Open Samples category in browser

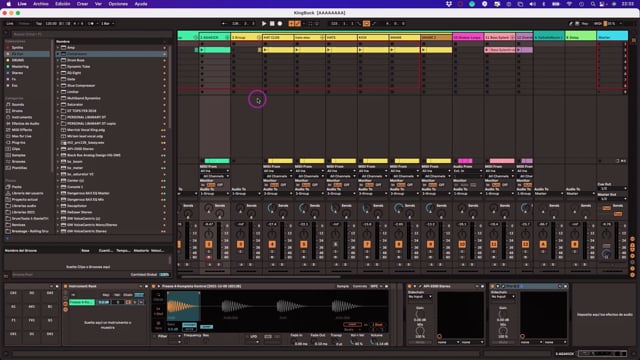(18, 155)
